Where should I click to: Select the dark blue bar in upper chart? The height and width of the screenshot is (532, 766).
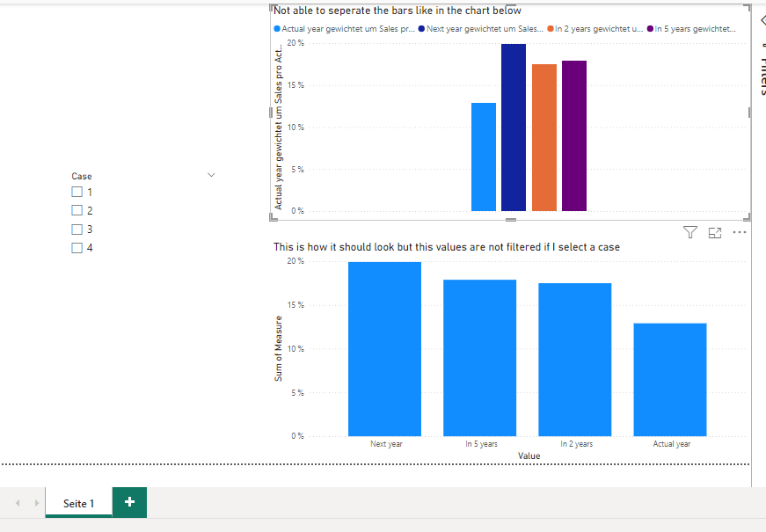[x=514, y=128]
